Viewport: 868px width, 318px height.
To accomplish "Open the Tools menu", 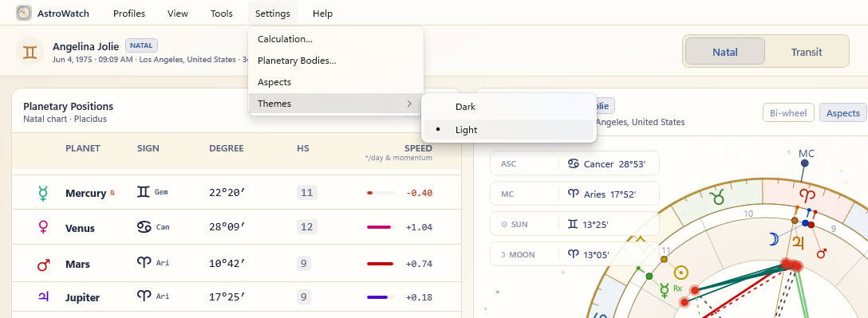I will click(x=222, y=14).
